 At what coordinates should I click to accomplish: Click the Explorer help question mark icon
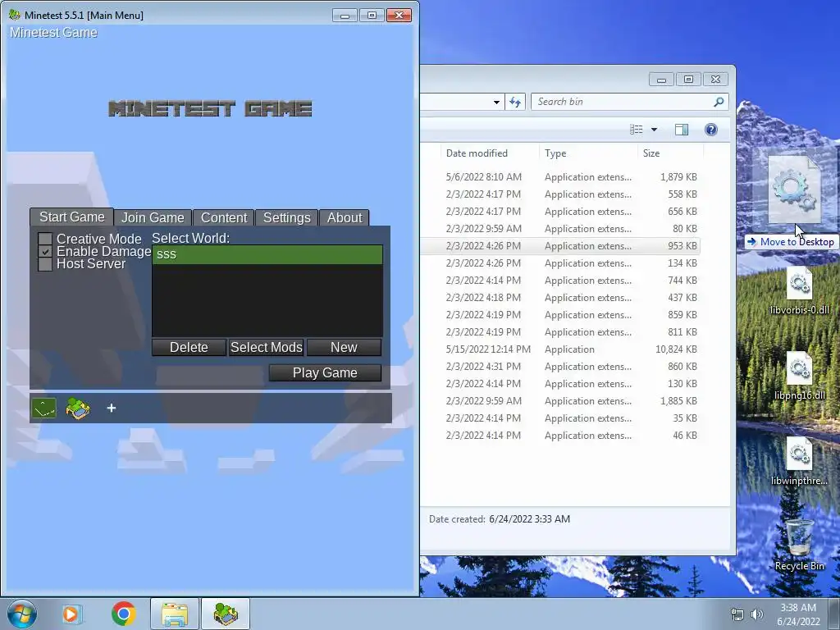click(x=711, y=130)
